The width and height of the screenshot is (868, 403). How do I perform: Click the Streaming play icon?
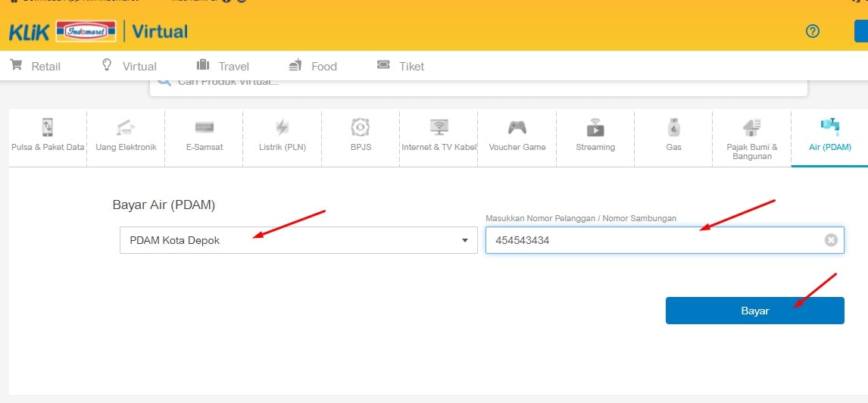point(595,127)
